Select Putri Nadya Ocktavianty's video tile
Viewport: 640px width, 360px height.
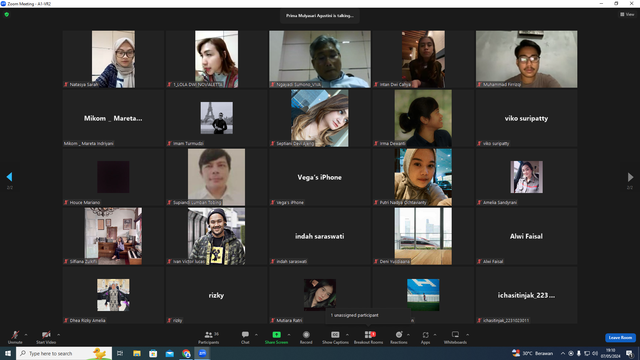(423, 177)
